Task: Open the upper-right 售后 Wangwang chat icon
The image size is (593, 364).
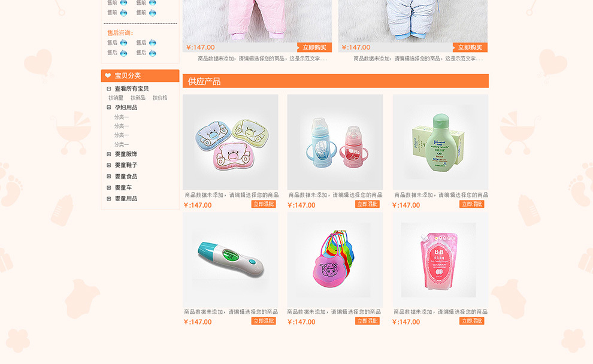Action: [152, 43]
